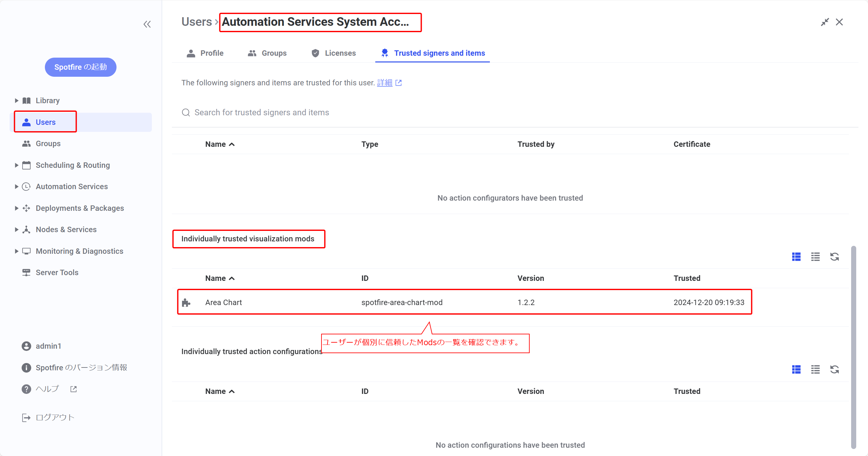Click the Spotfire の起動 button
The image size is (868, 456).
pos(81,67)
